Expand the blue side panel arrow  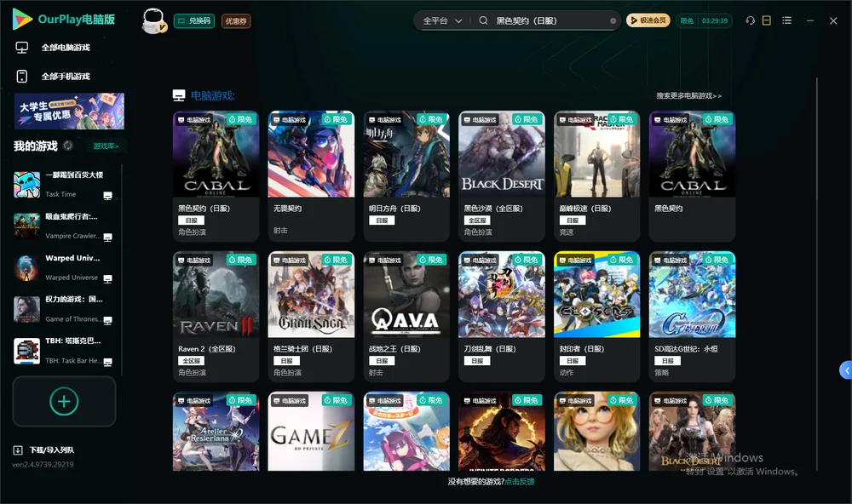click(x=846, y=370)
